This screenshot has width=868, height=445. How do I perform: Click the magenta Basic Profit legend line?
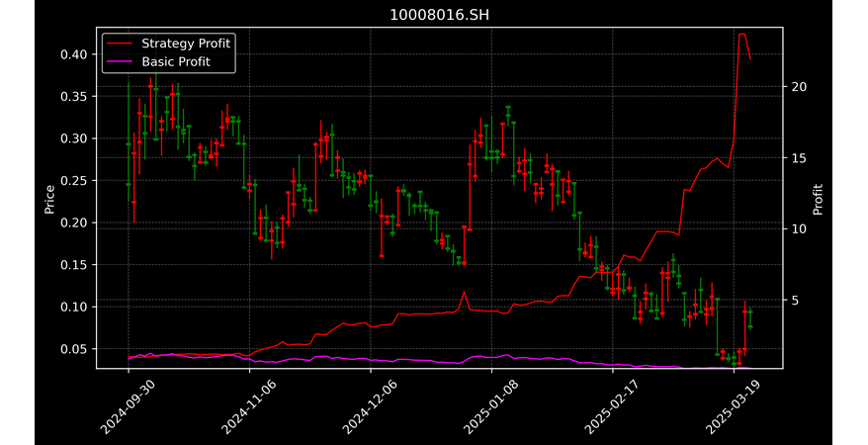click(121, 61)
